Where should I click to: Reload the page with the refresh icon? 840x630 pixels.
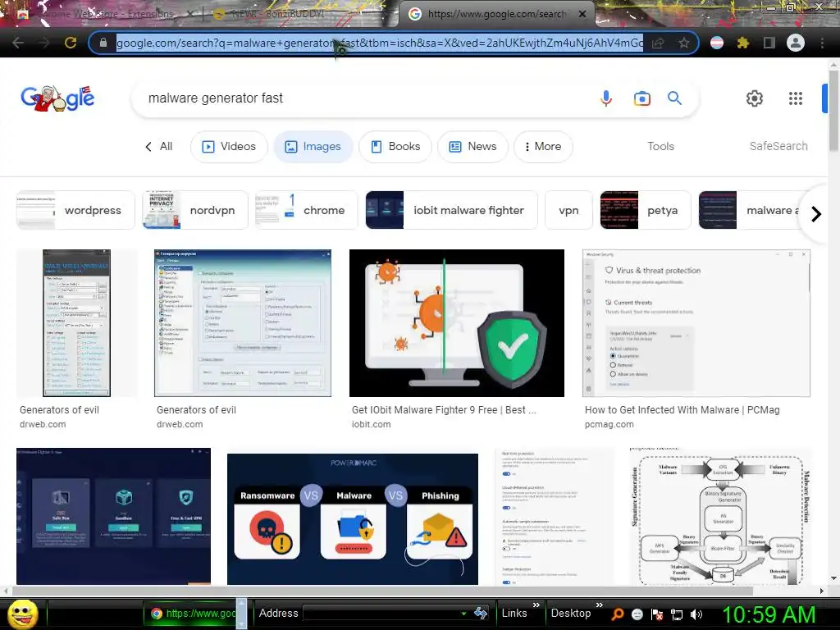tap(71, 43)
